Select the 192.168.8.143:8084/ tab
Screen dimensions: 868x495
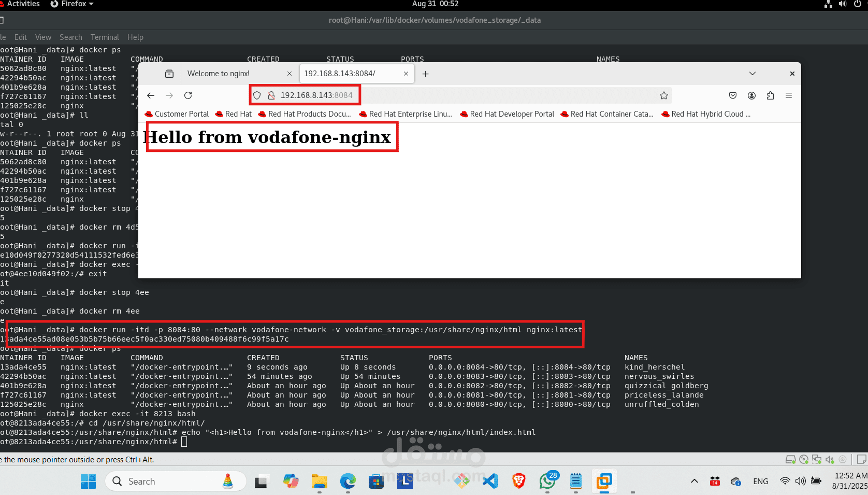(357, 74)
